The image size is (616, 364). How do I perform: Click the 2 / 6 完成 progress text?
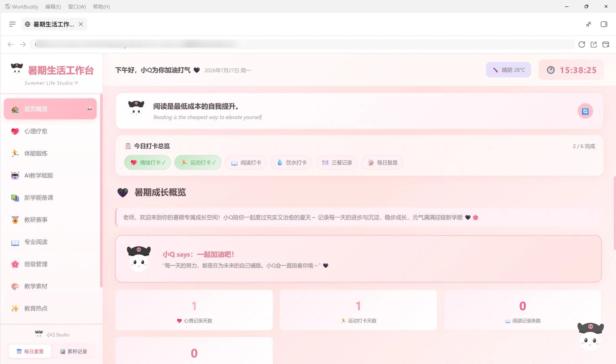(x=584, y=146)
